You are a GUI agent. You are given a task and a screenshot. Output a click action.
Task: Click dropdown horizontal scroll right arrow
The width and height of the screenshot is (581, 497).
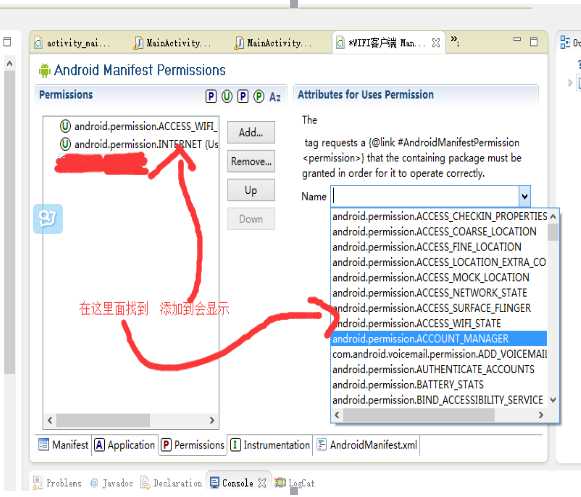click(541, 415)
